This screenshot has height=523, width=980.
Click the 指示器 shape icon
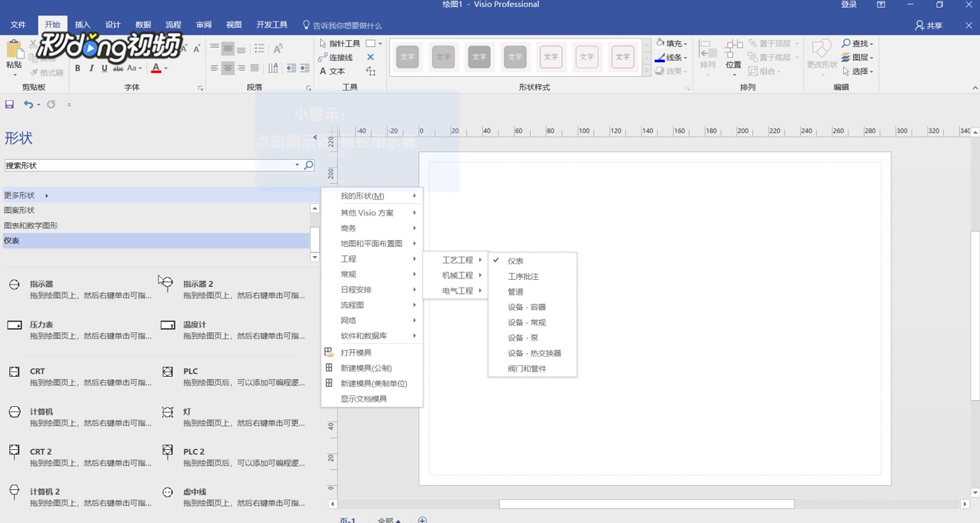coord(15,285)
